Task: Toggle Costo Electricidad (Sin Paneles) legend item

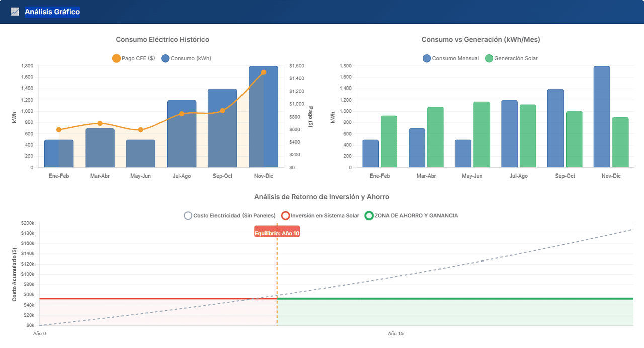Action: coord(230,215)
